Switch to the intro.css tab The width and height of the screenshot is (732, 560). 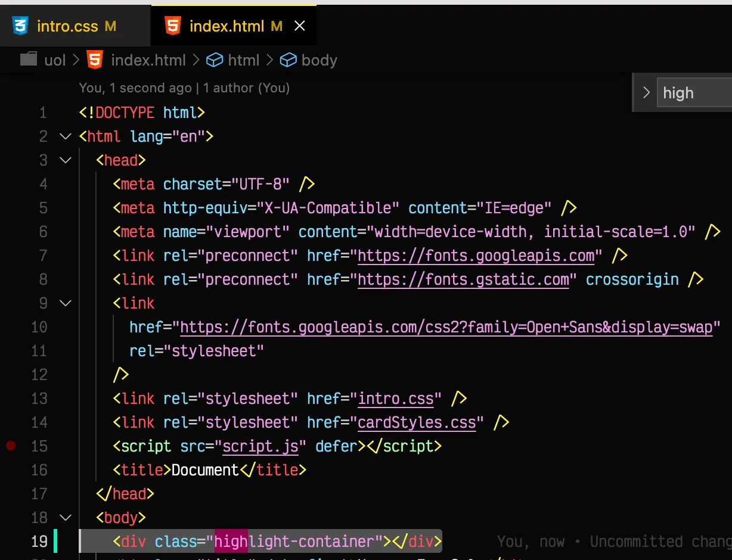[x=76, y=26]
